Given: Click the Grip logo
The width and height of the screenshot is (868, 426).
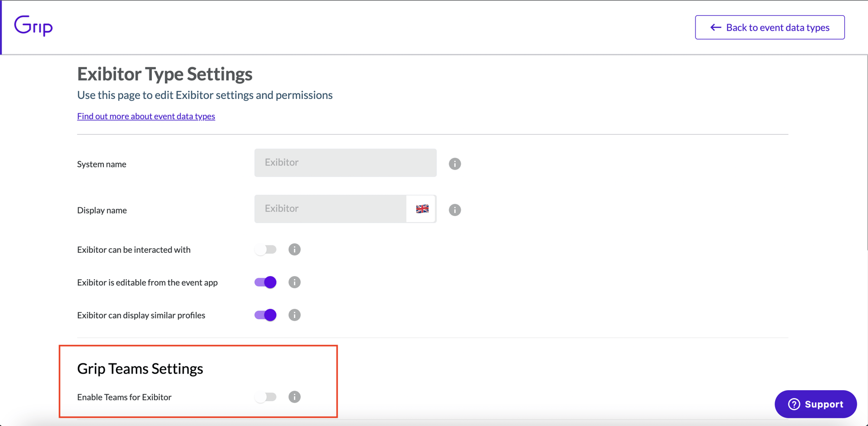Looking at the screenshot, I should tap(33, 26).
